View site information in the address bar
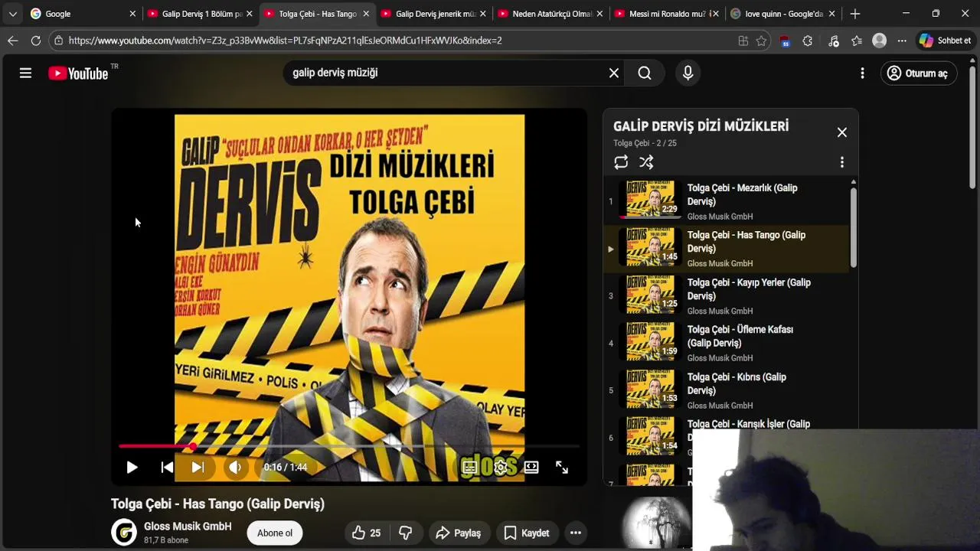 (x=58, y=41)
